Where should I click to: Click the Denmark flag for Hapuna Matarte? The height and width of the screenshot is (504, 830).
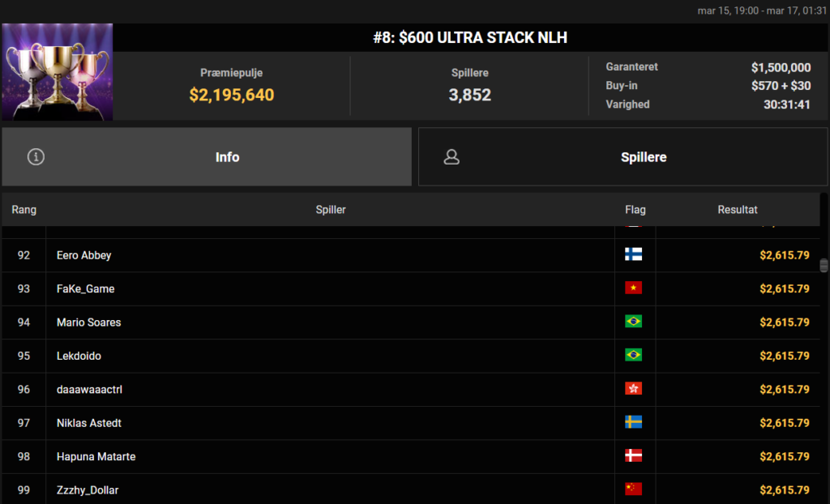633,456
